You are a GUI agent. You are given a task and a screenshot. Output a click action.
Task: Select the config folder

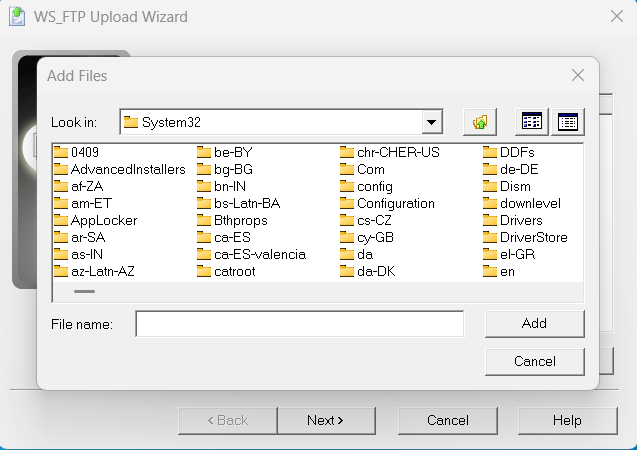coord(366,186)
